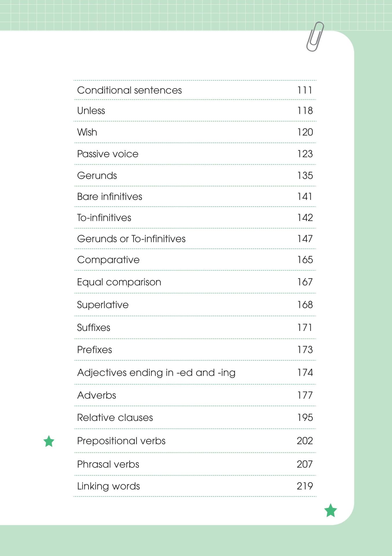The height and width of the screenshot is (556, 392).
Task: Open the Prepositional verbs entry
Action: click(121, 441)
